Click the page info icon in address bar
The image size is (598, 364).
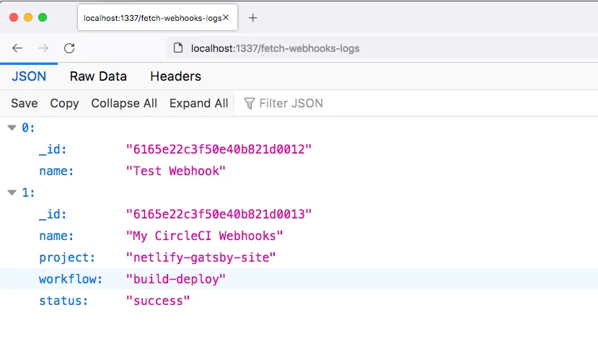pyautogui.click(x=177, y=48)
